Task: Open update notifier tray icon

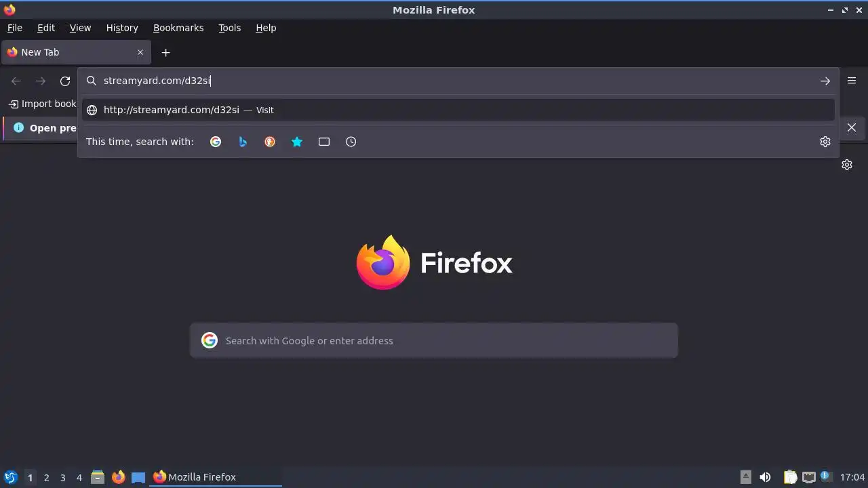Action: tap(826, 476)
